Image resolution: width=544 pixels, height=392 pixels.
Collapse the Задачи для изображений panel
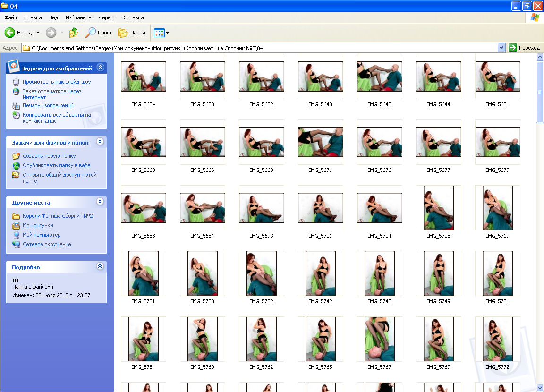(100, 67)
